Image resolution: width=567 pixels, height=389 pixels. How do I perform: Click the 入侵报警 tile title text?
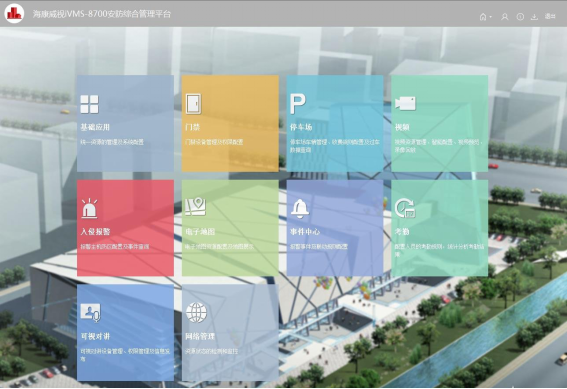click(x=95, y=232)
